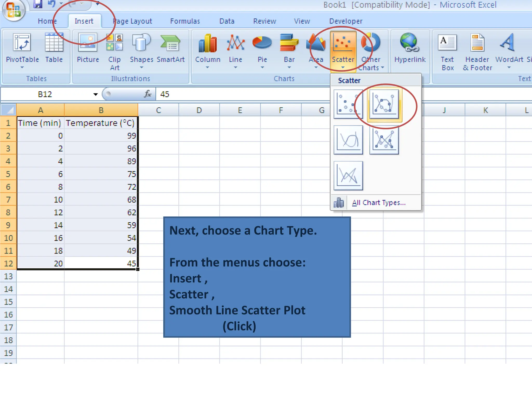This screenshot has width=532, height=399.
Task: Expand the Shapes dropdown arrow
Action: [x=142, y=68]
